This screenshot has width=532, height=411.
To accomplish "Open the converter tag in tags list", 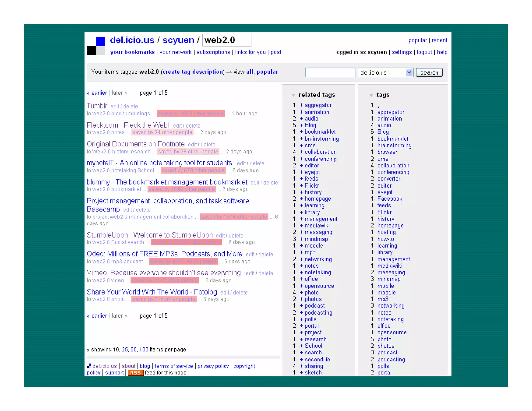I will coord(389,178).
